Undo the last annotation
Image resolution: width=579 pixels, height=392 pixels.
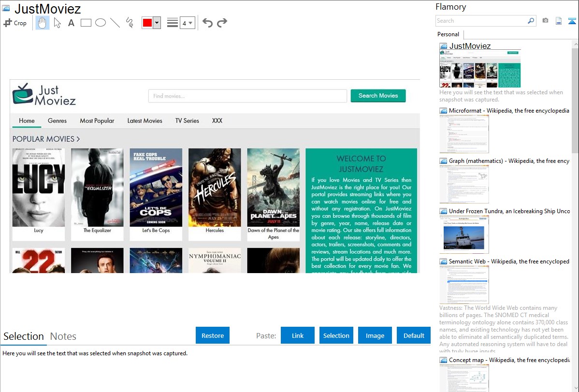pos(207,23)
